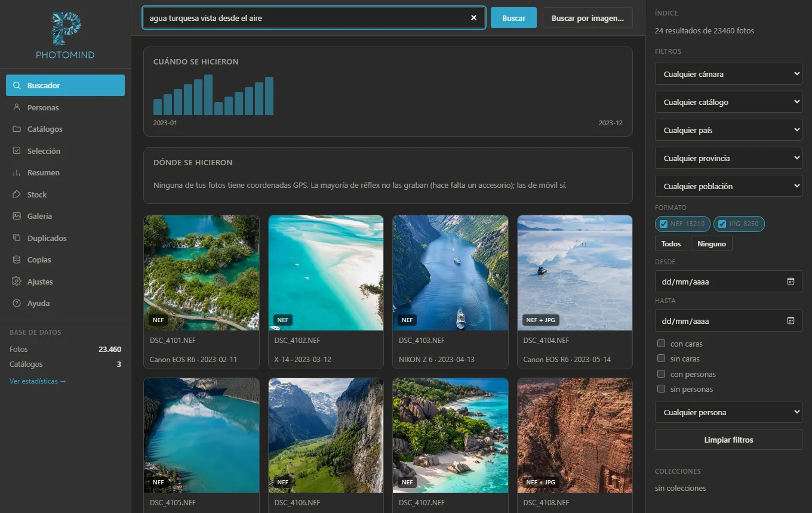Viewport: 812px width, 513px height.
Task: Click the Duplicados copy icon
Action: [x=17, y=238]
